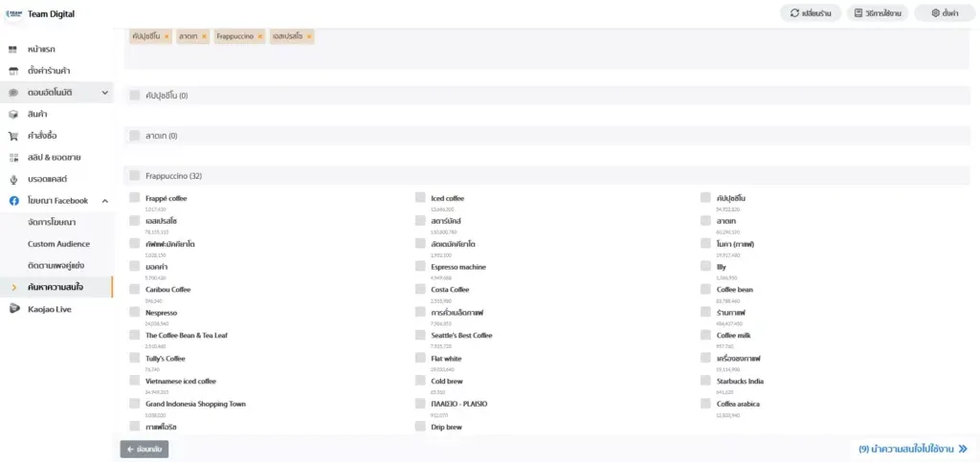Screen dimensions: 980x462
Task: Remove the Frappuccino tag with its x
Action: [x=260, y=37]
